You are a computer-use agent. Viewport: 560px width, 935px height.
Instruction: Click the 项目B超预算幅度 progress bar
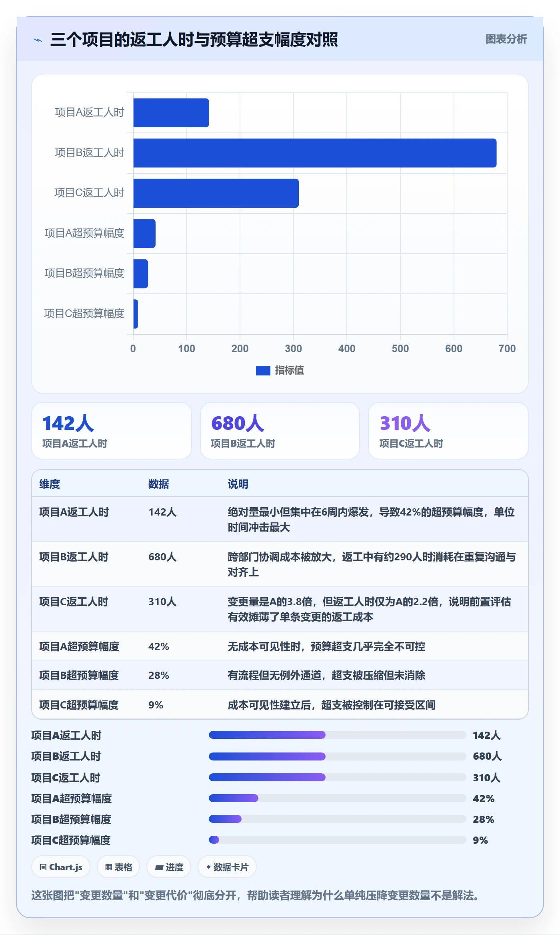(338, 819)
